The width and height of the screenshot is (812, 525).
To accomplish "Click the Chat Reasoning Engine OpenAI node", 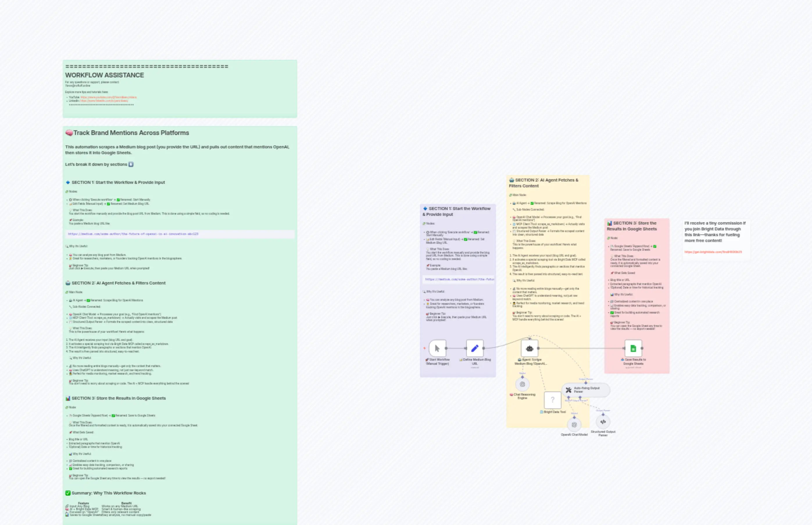I will (522, 385).
